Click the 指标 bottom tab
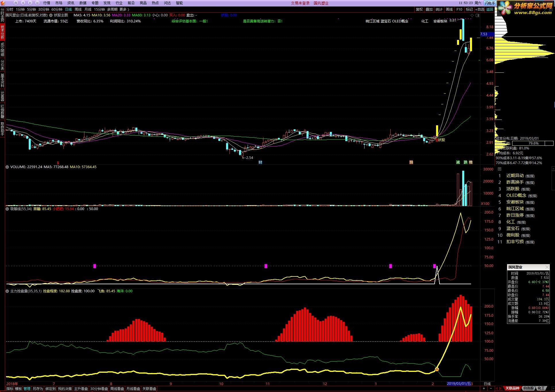The height and width of the screenshot is (392, 555). click(x=9, y=389)
